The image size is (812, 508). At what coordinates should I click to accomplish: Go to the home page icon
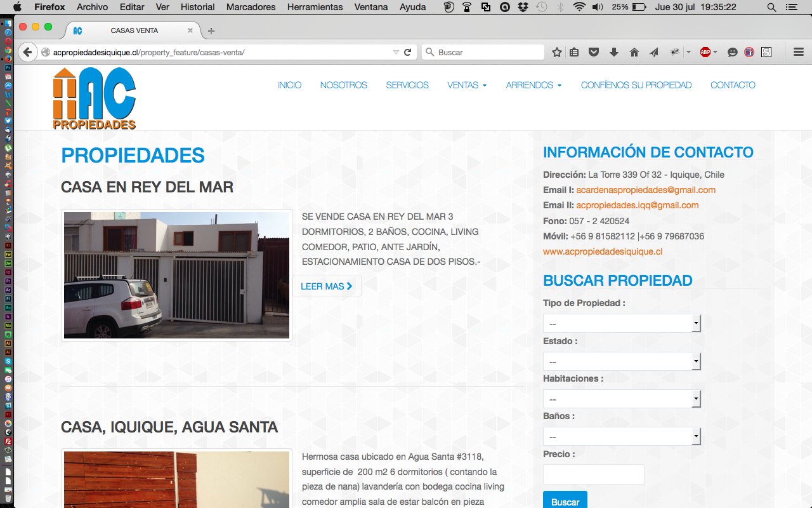click(x=634, y=52)
